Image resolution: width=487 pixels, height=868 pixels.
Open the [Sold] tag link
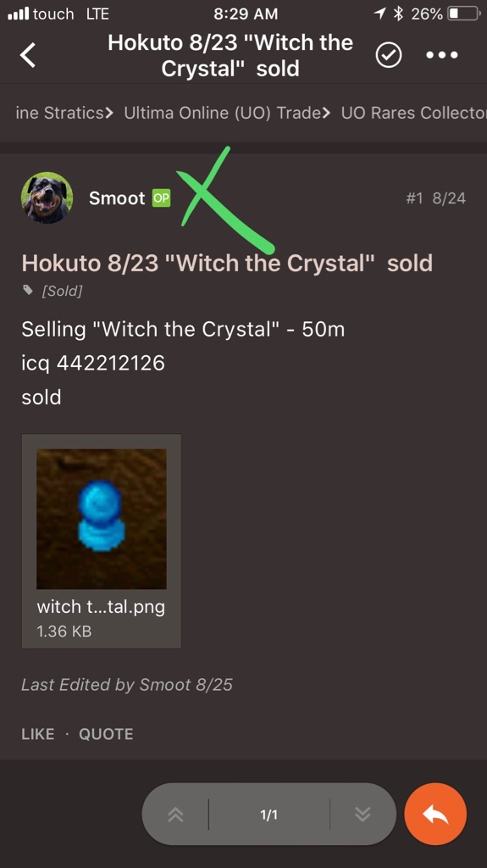pos(62,291)
